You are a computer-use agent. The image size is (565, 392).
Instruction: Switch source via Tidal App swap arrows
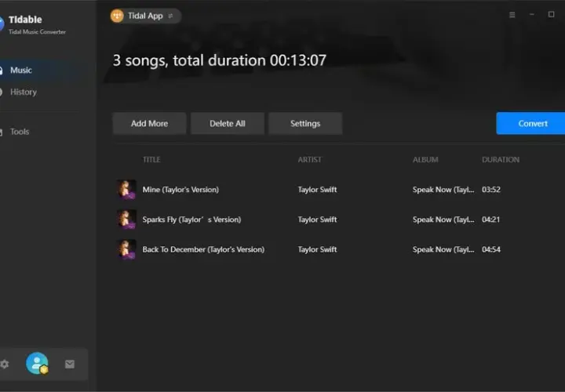(x=170, y=16)
